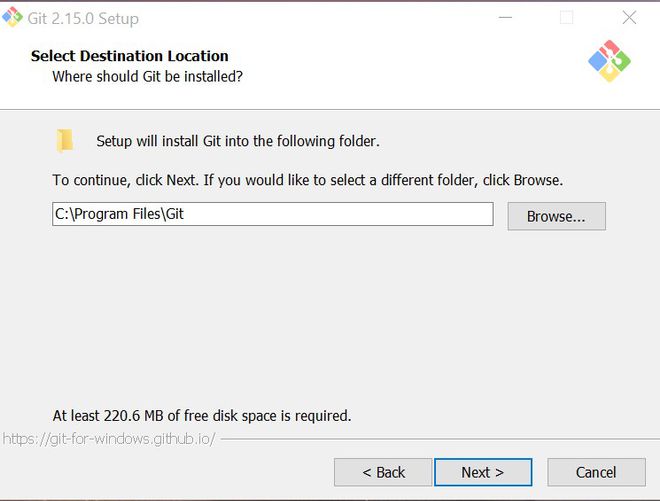Click the yellow folder icon
660x501 pixels.
(66, 140)
